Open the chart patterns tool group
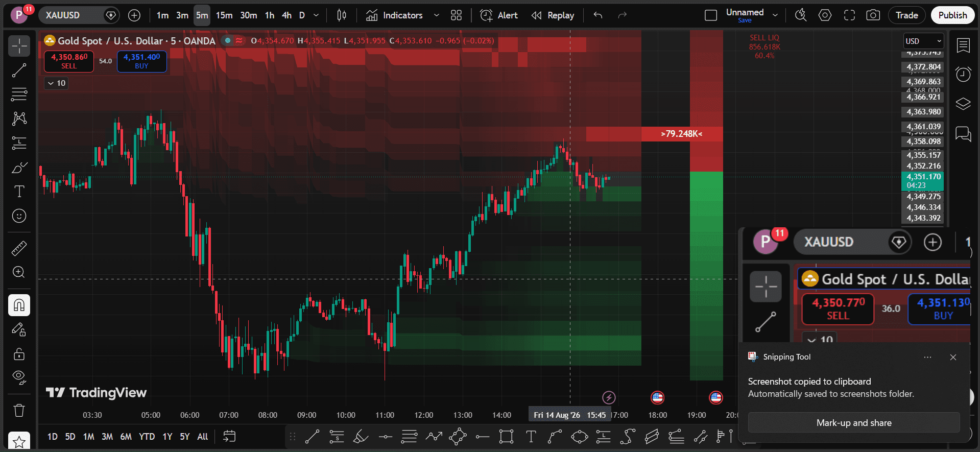The width and height of the screenshot is (980, 452). [19, 118]
